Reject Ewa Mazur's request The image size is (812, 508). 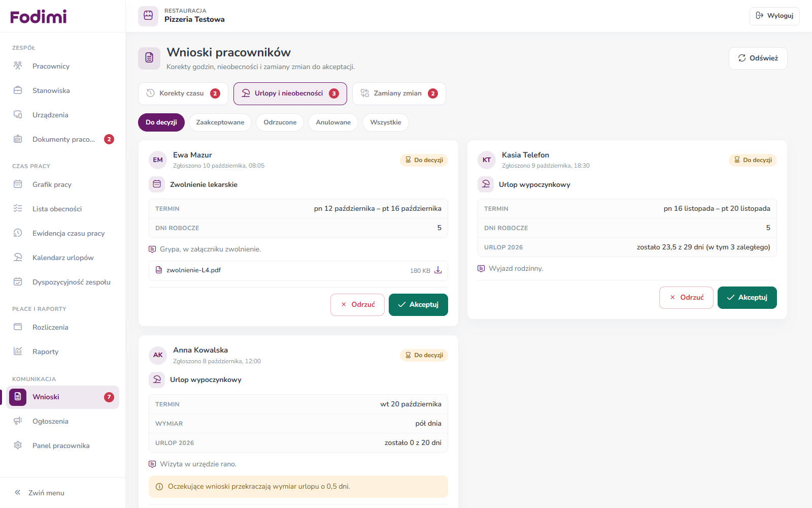click(x=357, y=305)
